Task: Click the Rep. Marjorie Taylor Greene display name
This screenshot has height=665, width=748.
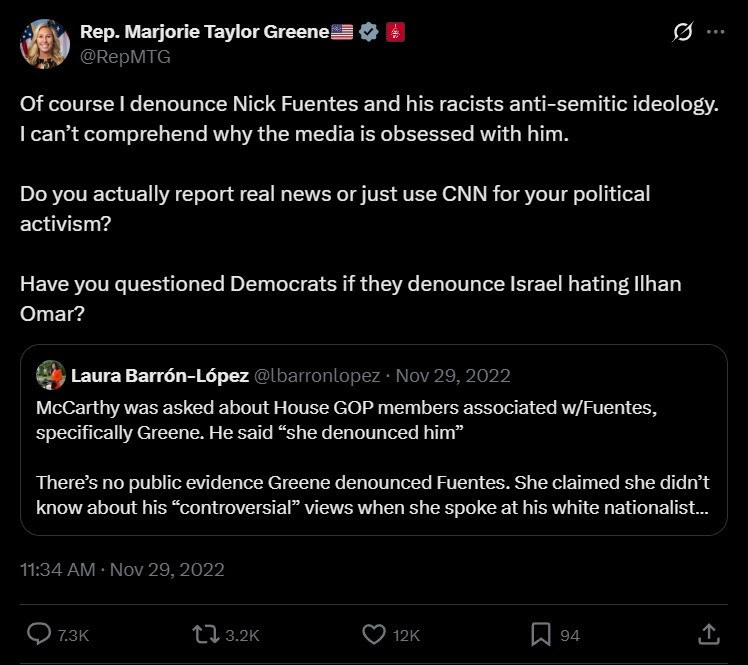Action: tap(204, 32)
